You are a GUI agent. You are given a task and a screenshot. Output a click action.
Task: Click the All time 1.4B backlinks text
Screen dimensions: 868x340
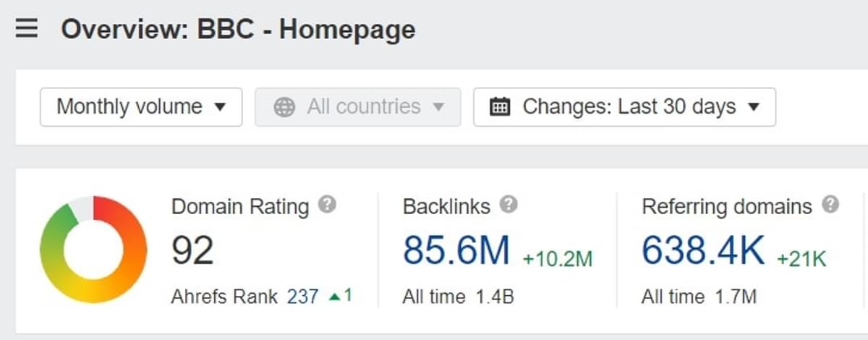click(x=458, y=297)
